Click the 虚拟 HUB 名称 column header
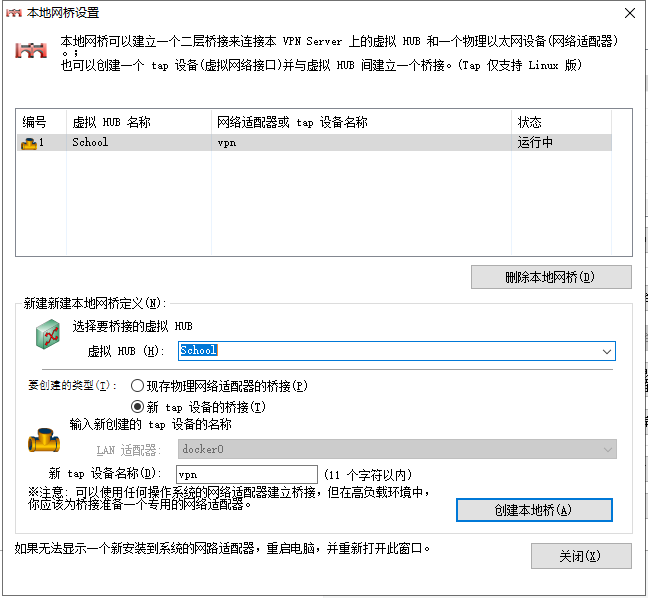Screen dimensions: 648x598 pos(138,122)
